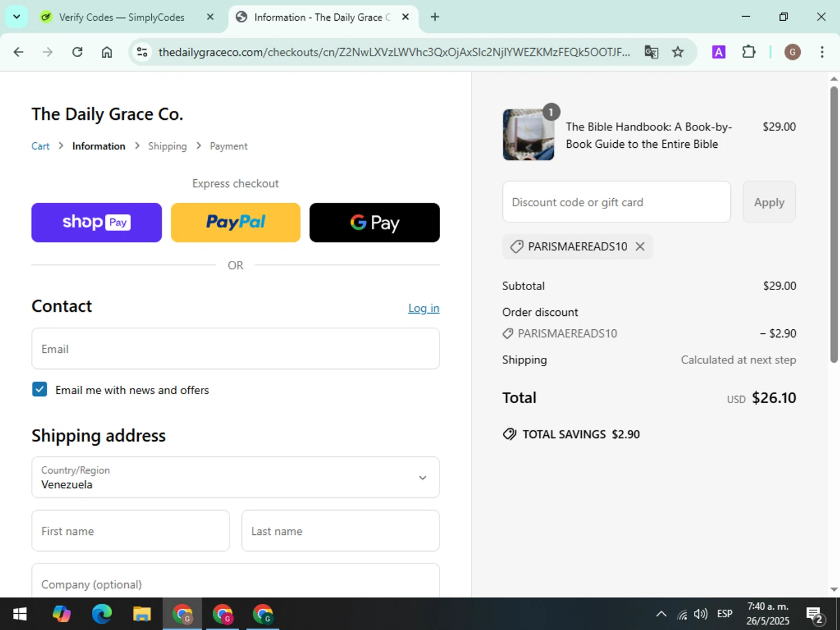Click the page vertical scrollbar

click(834, 224)
